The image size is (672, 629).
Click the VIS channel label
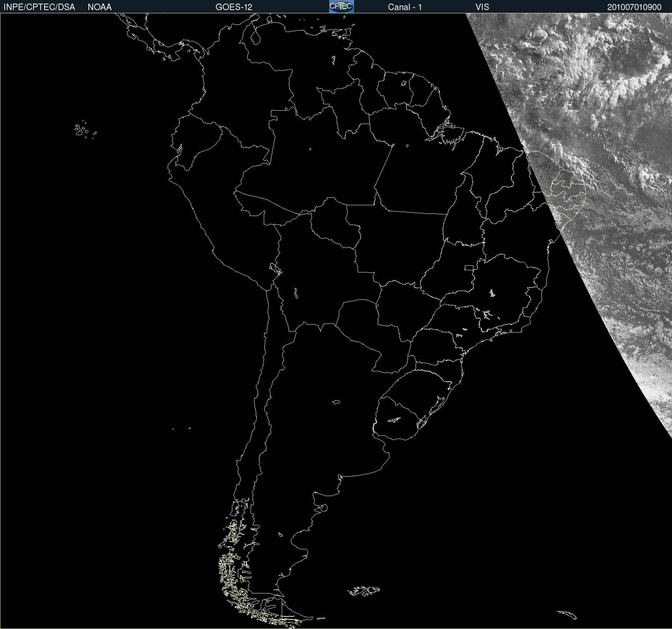pos(482,7)
